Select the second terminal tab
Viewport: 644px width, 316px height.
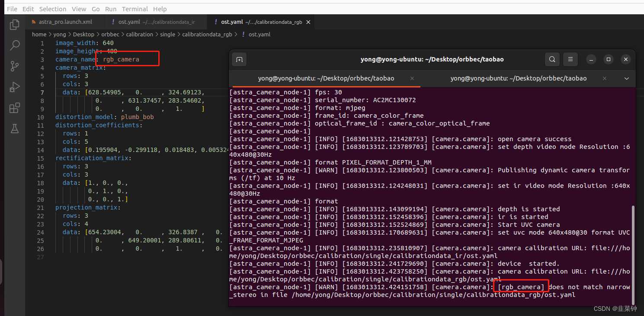click(518, 78)
